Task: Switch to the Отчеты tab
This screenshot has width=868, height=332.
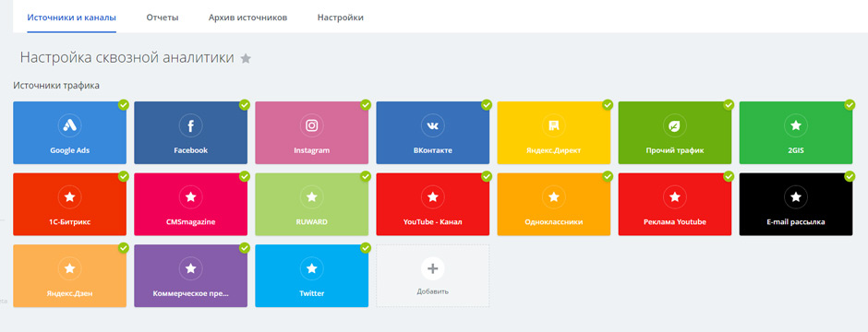Action: [163, 18]
